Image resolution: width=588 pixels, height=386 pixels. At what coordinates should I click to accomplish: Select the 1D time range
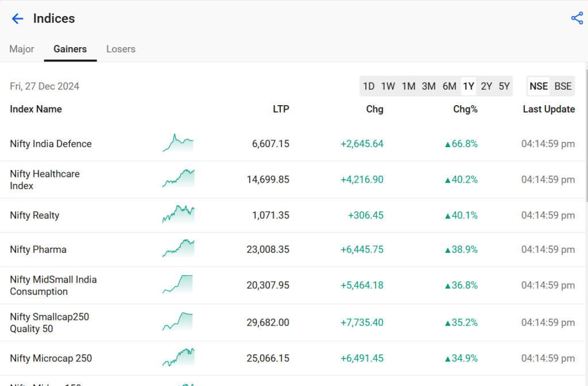369,86
